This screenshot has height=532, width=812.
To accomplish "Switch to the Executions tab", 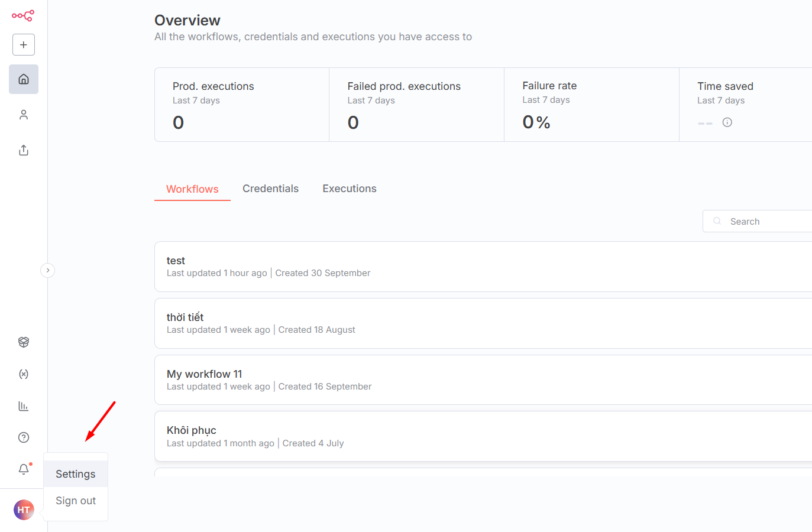I will (350, 189).
